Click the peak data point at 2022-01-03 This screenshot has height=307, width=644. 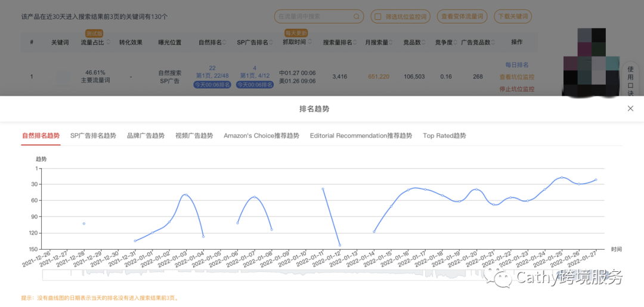tap(186, 195)
